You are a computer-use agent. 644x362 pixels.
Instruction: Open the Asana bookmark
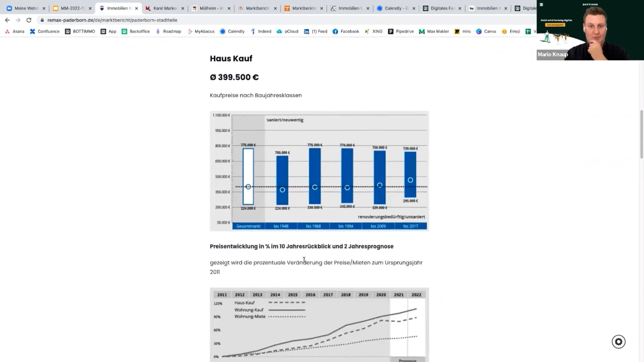[x=15, y=31]
